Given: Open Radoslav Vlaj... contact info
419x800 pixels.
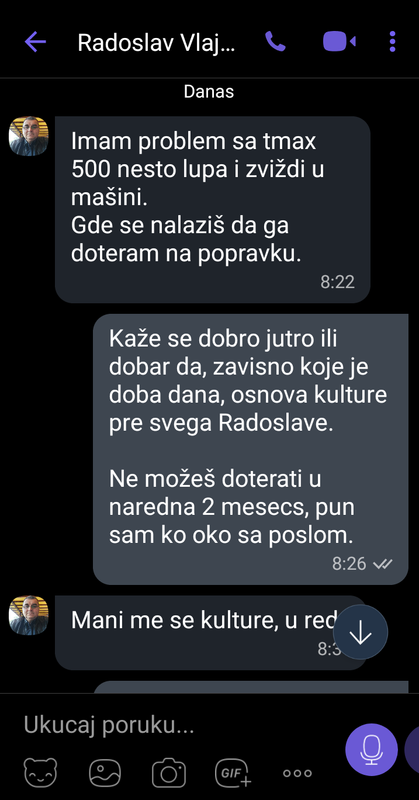Looking at the screenshot, I should 157,43.
